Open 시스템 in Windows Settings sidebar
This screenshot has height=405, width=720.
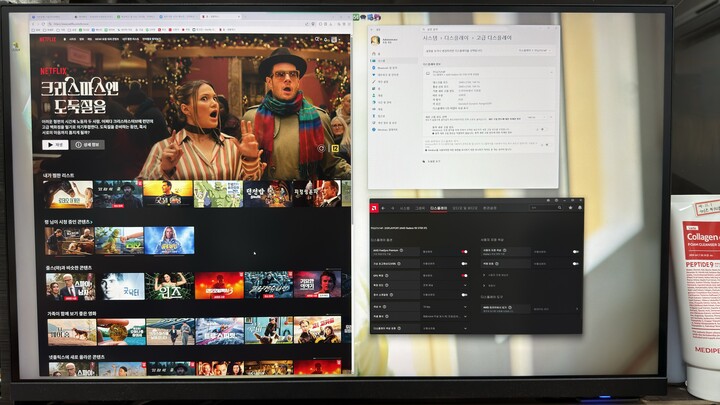click(393, 61)
